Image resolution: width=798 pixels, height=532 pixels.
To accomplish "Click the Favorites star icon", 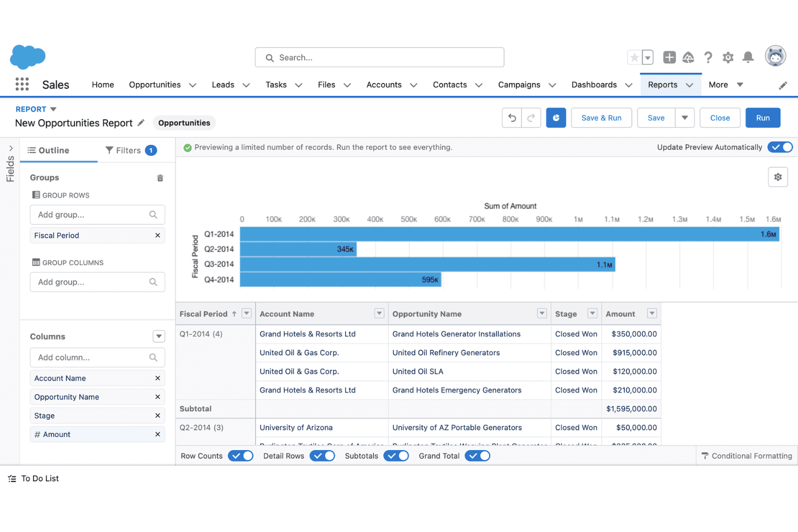I will 635,57.
